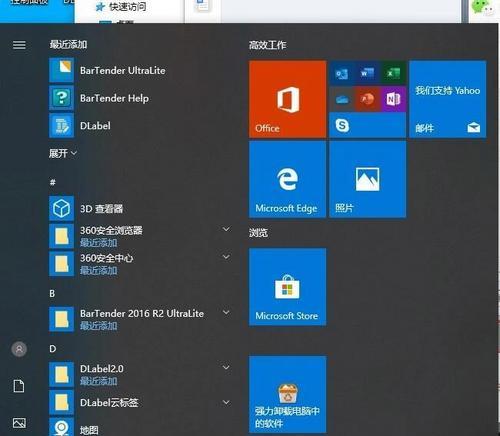Open the 邮件 Mail tile
Viewport: 500px width, 436px height.
click(448, 99)
